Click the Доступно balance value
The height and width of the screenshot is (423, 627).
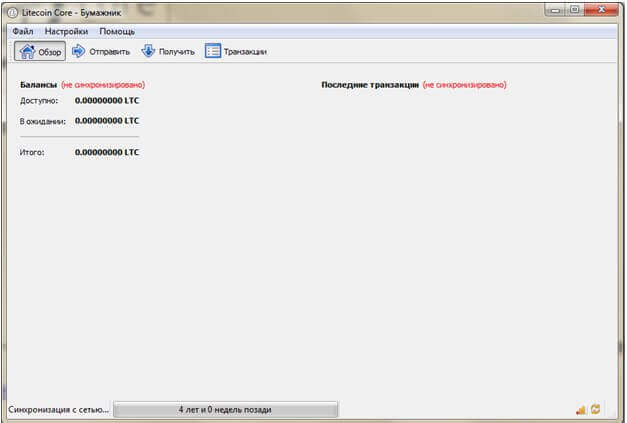coord(107,101)
